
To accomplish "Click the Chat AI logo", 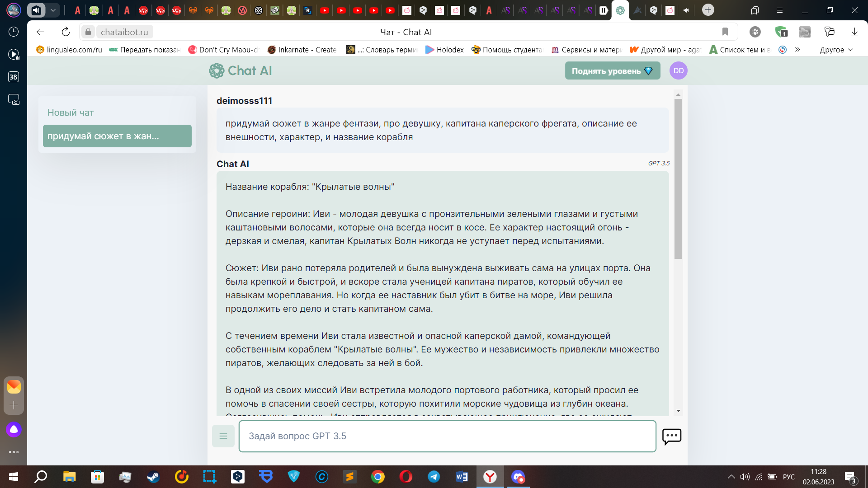I will 241,70.
